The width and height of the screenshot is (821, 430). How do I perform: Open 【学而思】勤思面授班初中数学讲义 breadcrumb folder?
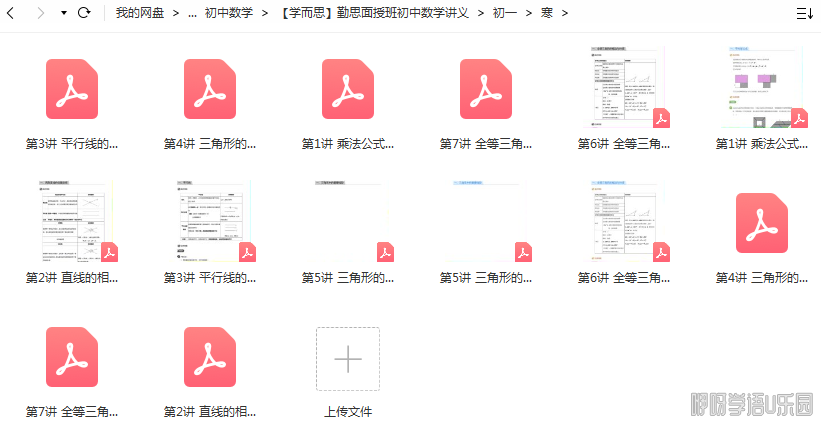(375, 13)
